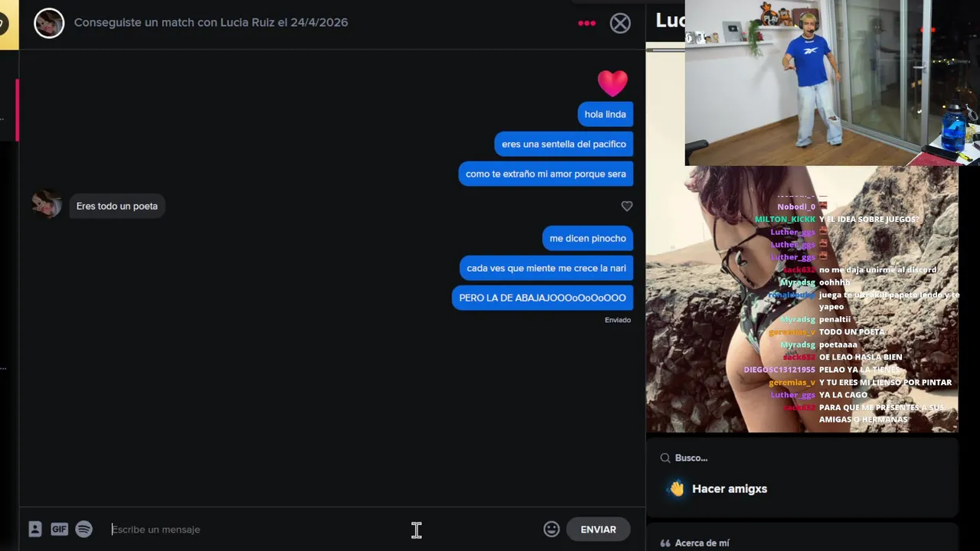Open Lucia's beach profile photo

[802, 299]
